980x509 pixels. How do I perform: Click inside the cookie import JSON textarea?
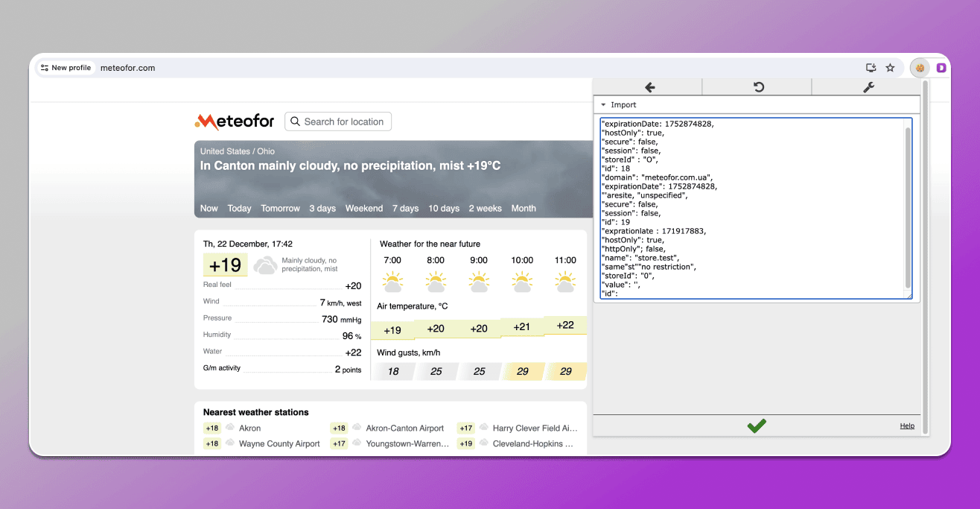pos(751,209)
